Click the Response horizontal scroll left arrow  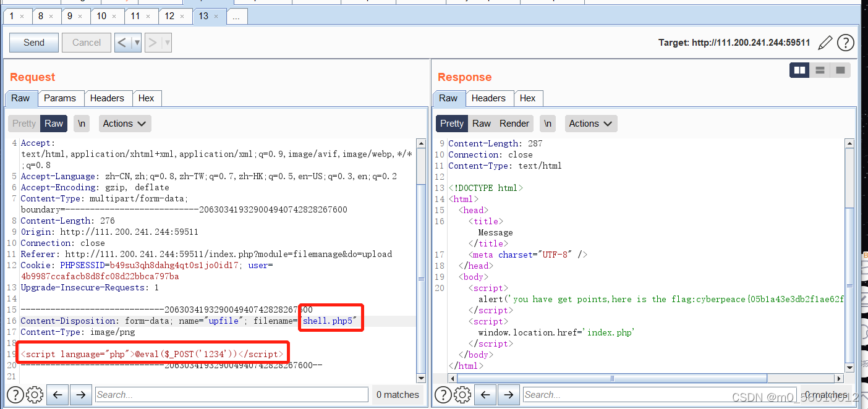tap(453, 378)
